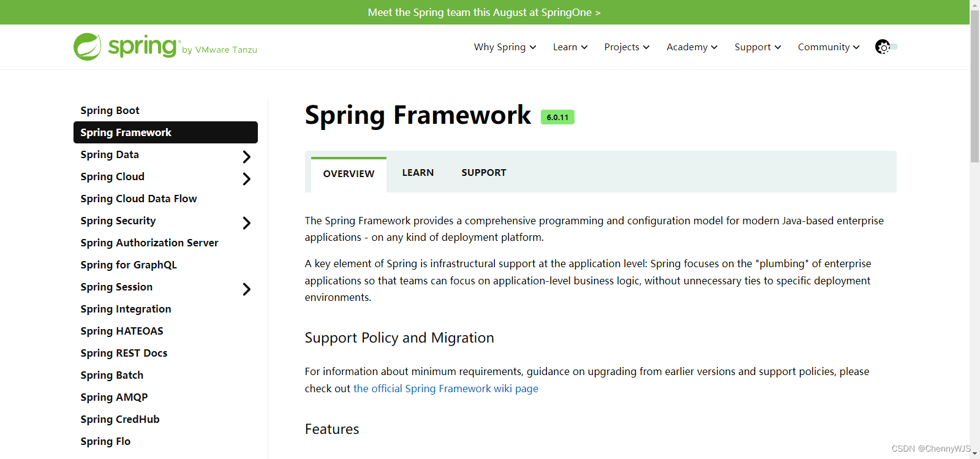Open the Academy dropdown menu
980x459 pixels.
[692, 47]
